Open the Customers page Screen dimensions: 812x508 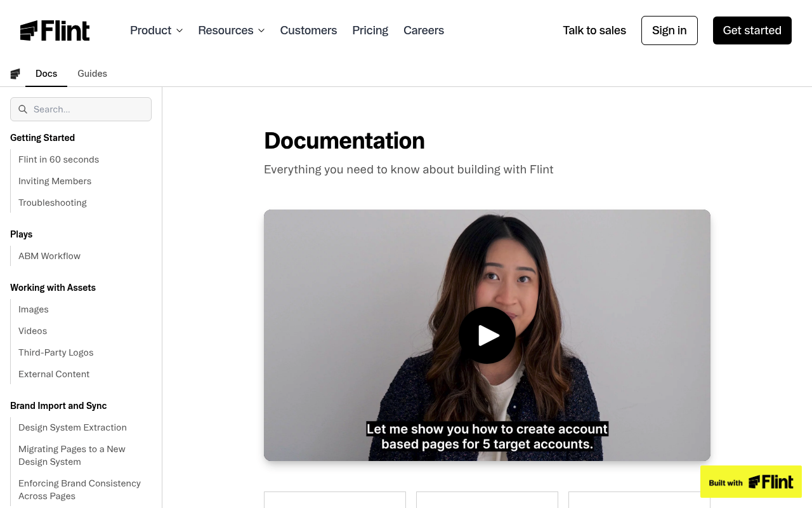[308, 30]
